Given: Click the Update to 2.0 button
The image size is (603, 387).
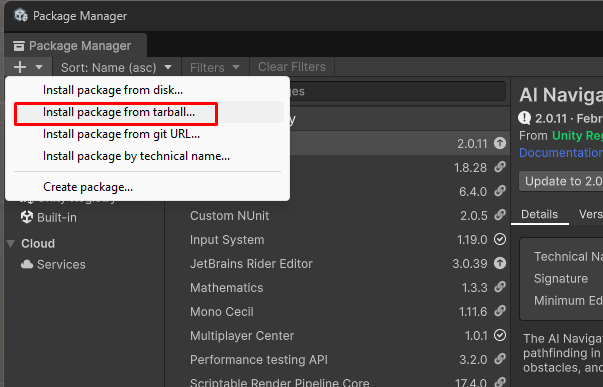Looking at the screenshot, I should pos(561,181).
